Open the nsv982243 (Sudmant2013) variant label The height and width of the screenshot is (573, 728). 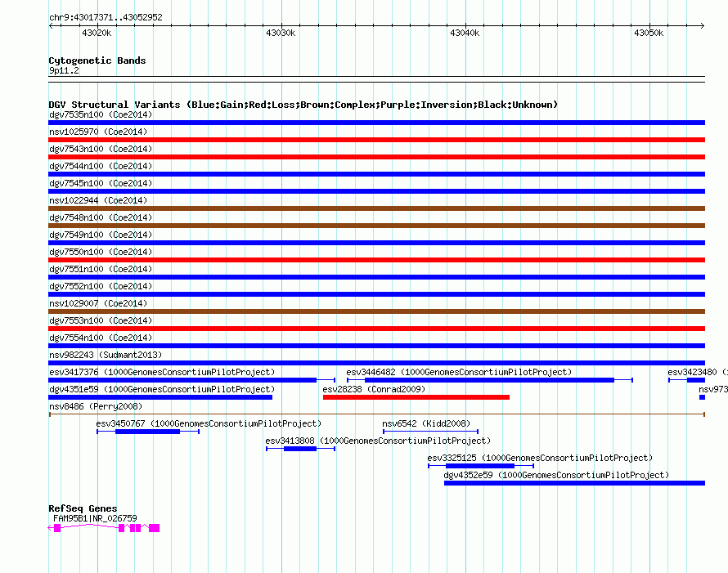(106, 355)
